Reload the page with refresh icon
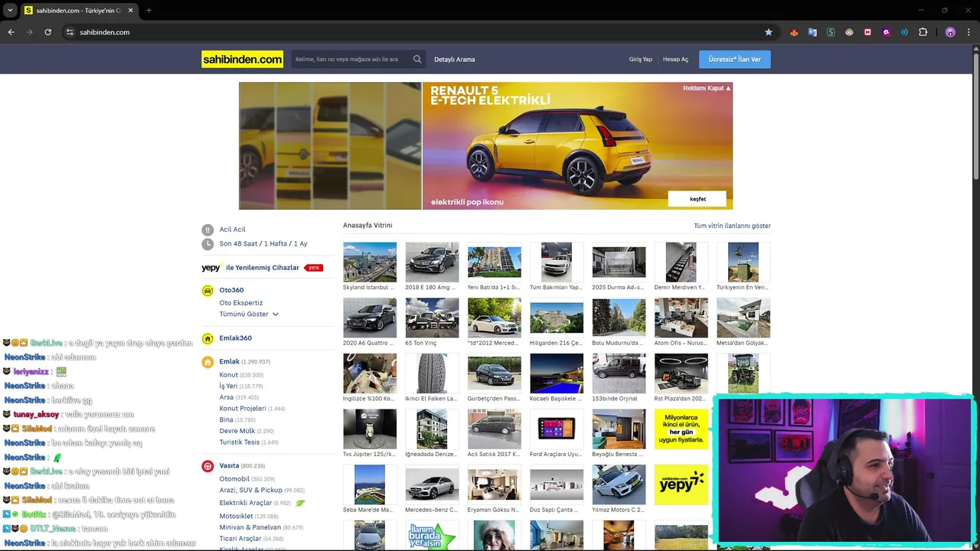Screen dimensions: 980x551 [47, 32]
